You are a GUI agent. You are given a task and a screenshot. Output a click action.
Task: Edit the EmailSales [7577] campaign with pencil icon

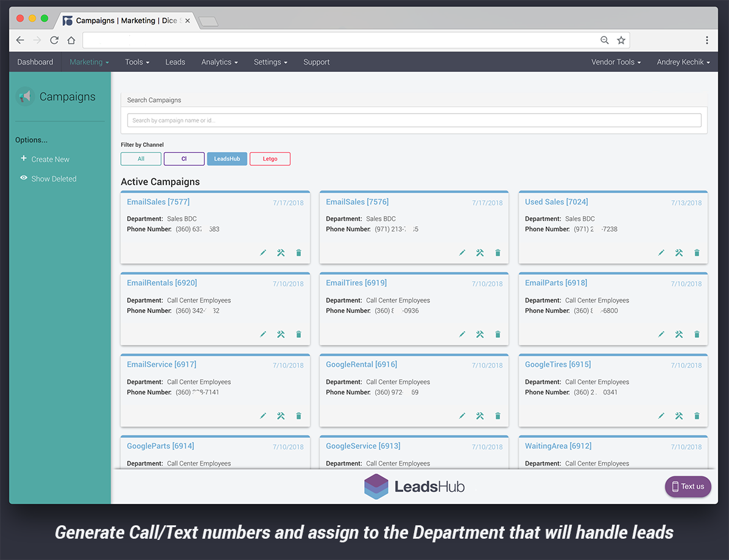point(263,253)
